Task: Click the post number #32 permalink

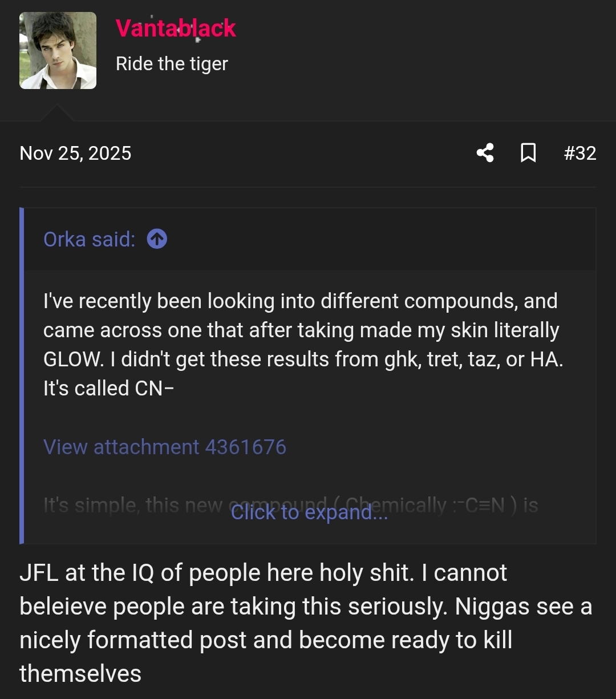Action: (580, 153)
